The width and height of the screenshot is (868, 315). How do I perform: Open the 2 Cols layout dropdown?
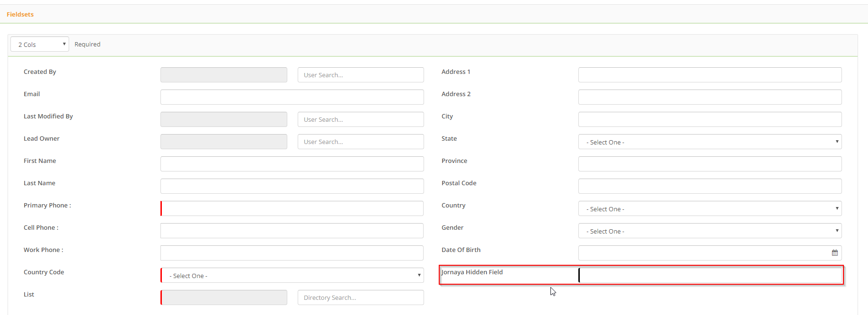[40, 44]
